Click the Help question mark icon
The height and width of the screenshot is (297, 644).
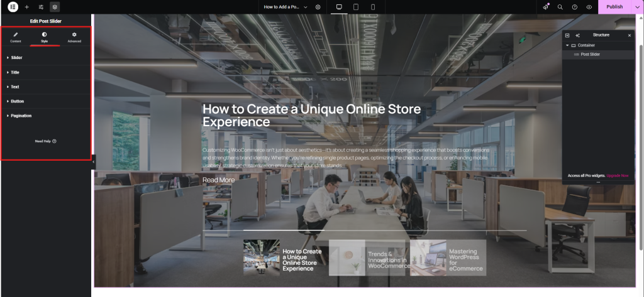tap(575, 7)
